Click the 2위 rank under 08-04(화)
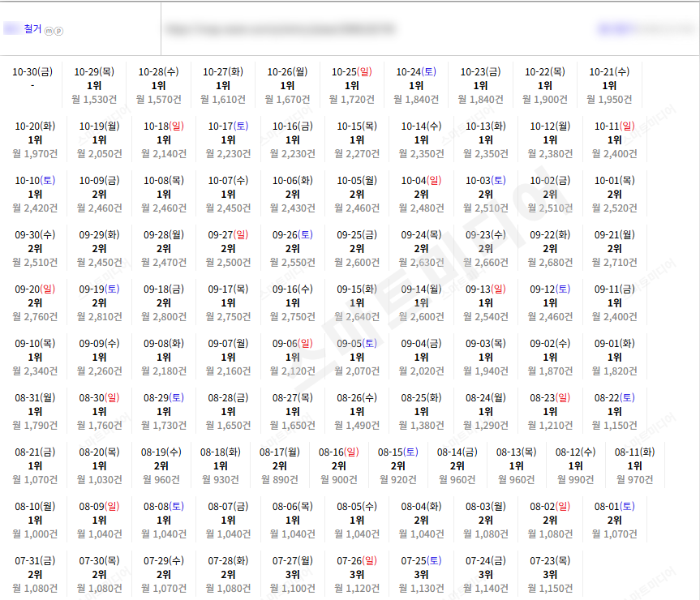The image size is (700, 600). coord(422,521)
